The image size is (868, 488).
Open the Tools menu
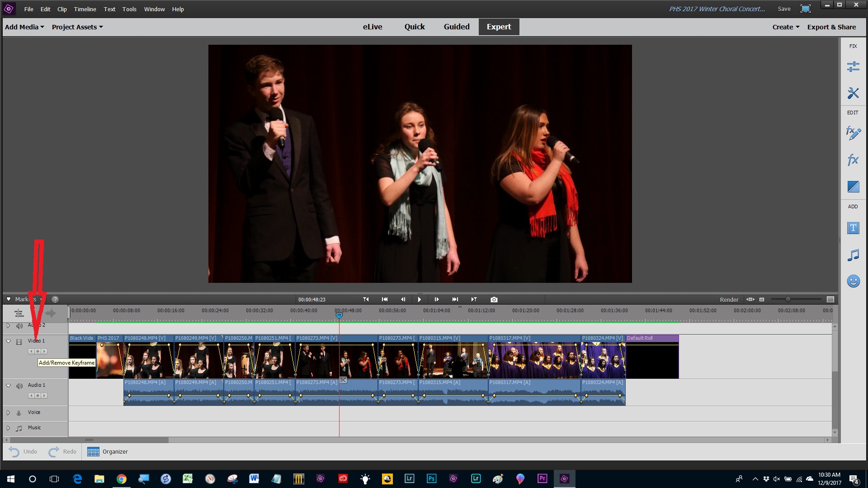click(x=129, y=9)
